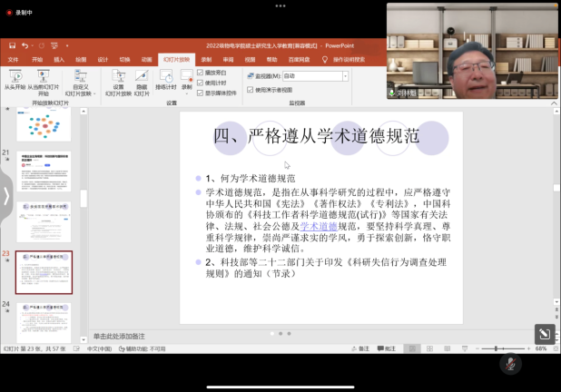Image resolution: width=561 pixels, height=392 pixels.
Task: Start slideshow from beginning (从头开始)
Action: click(x=13, y=80)
